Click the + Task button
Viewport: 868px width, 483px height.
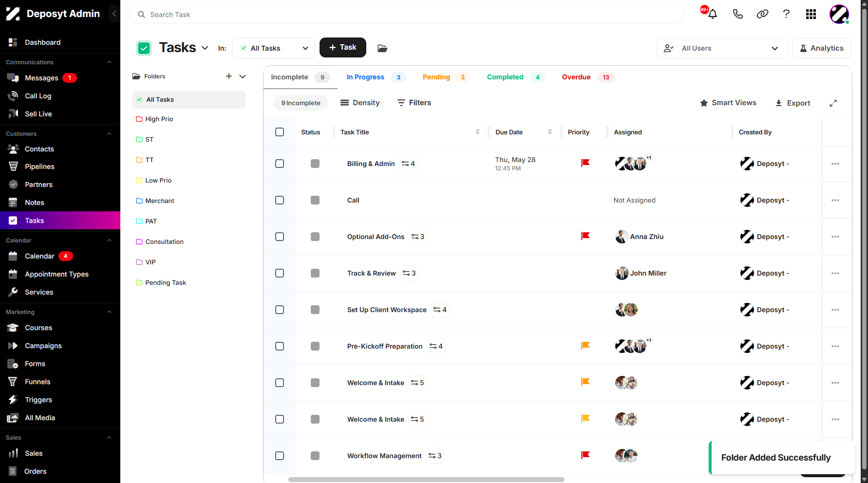pos(343,47)
